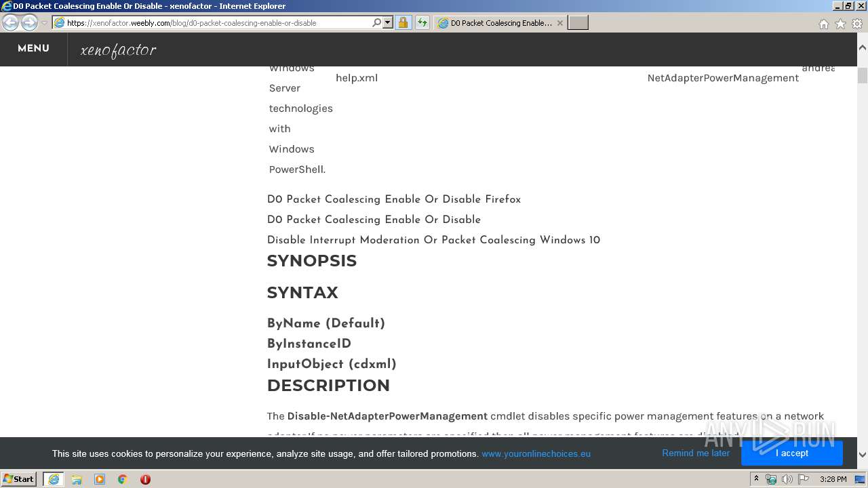The height and width of the screenshot is (488, 868).
Task: Click the search magnifier icon in address bar
Action: (x=377, y=22)
